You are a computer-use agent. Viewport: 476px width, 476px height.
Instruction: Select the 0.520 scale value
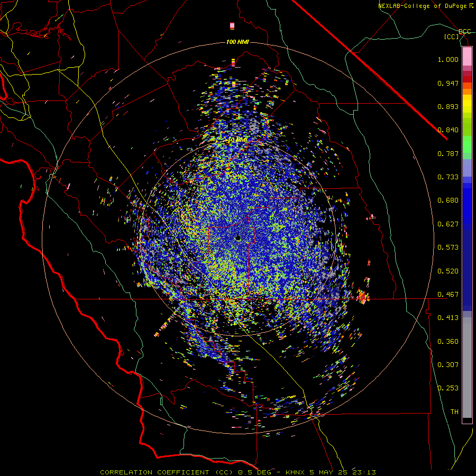pyautogui.click(x=448, y=271)
